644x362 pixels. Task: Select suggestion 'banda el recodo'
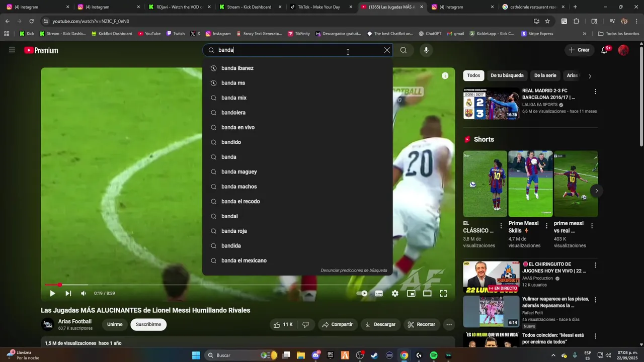click(x=297, y=202)
